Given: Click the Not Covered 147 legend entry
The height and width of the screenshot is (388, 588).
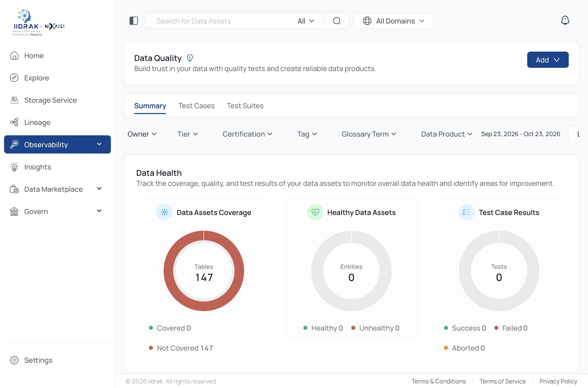Looking at the screenshot, I should point(181,348).
